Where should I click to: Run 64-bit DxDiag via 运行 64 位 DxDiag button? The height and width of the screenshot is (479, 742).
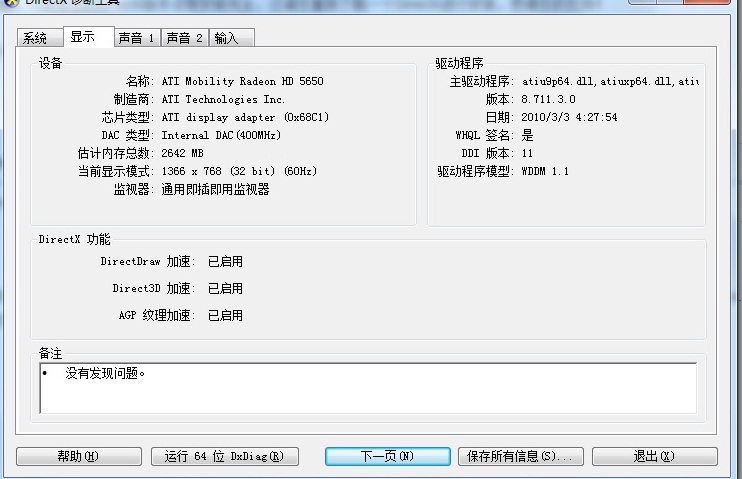[x=225, y=456]
